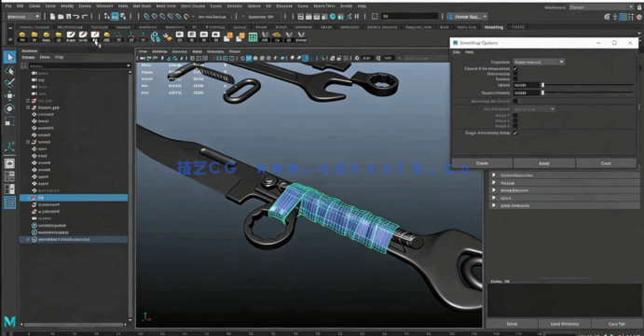
Task: Check the Bidirectional checkbox in ShrinkWrap Options
Action: tap(515, 74)
